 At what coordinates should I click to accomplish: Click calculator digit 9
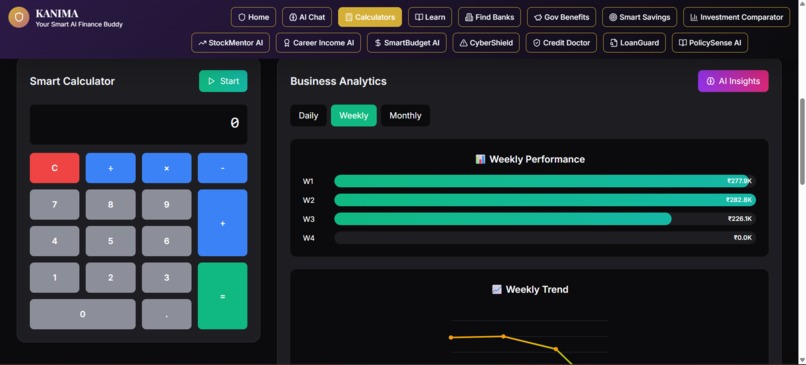(167, 205)
